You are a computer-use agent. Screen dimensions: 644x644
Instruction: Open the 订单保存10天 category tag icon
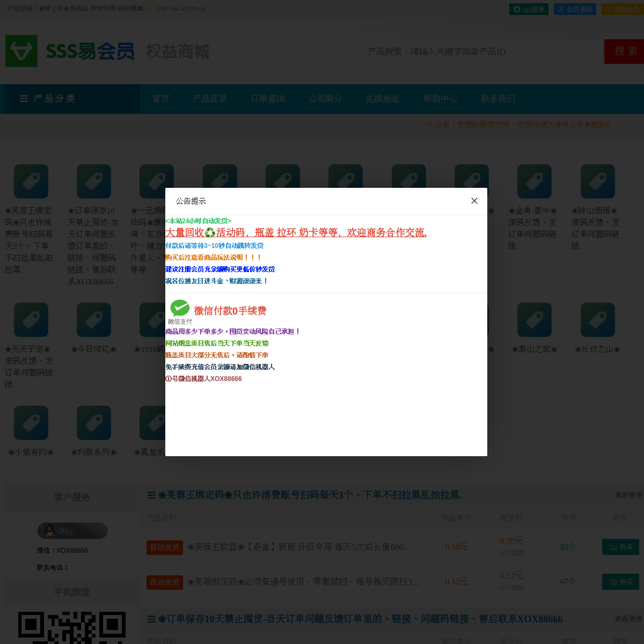pyautogui.click(x=94, y=181)
